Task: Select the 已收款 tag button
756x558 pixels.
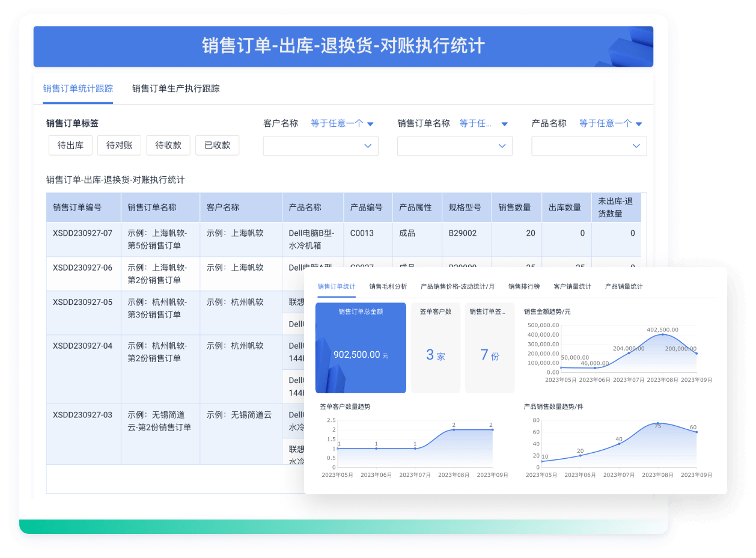Action: pos(217,146)
